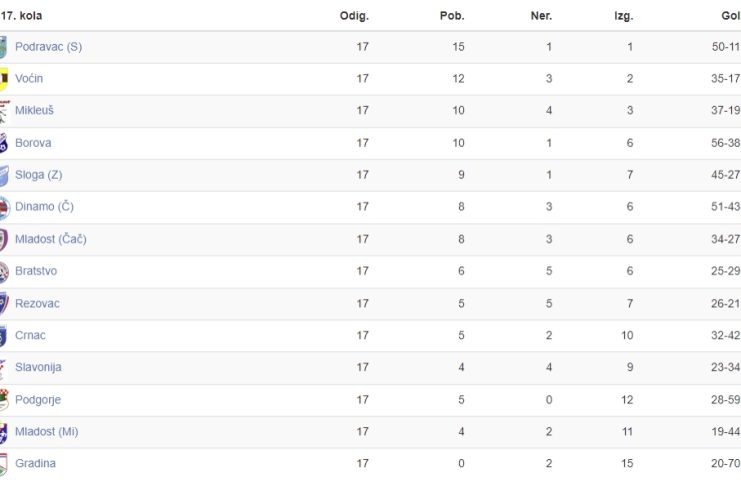
Task: Click the Bratstvo club crest icon
Action: click(x=4, y=271)
